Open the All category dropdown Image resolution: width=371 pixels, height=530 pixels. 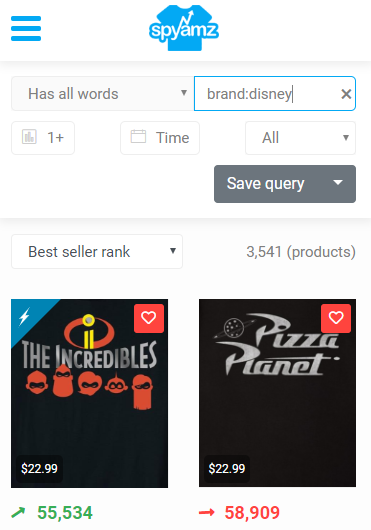tap(300, 138)
